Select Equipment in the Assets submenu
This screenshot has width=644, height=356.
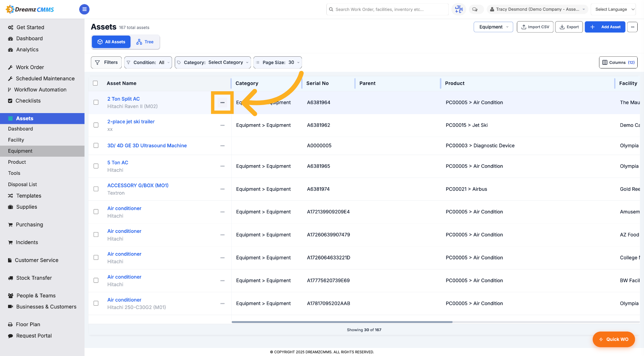(x=42, y=151)
